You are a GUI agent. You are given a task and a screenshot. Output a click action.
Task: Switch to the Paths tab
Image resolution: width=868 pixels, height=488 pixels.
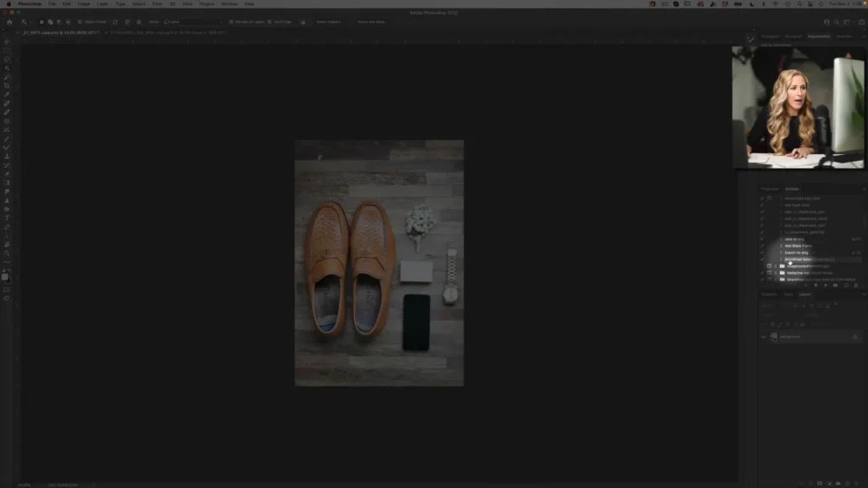click(x=788, y=294)
